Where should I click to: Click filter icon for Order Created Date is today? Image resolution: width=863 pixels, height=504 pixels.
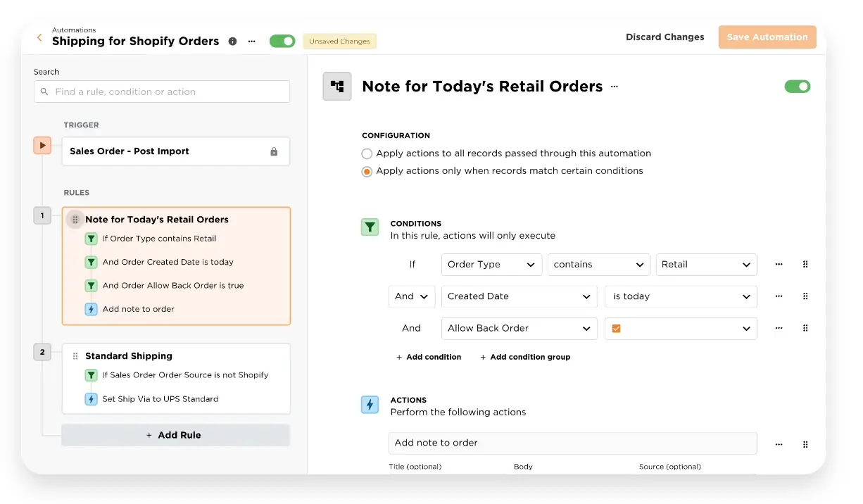(x=91, y=262)
